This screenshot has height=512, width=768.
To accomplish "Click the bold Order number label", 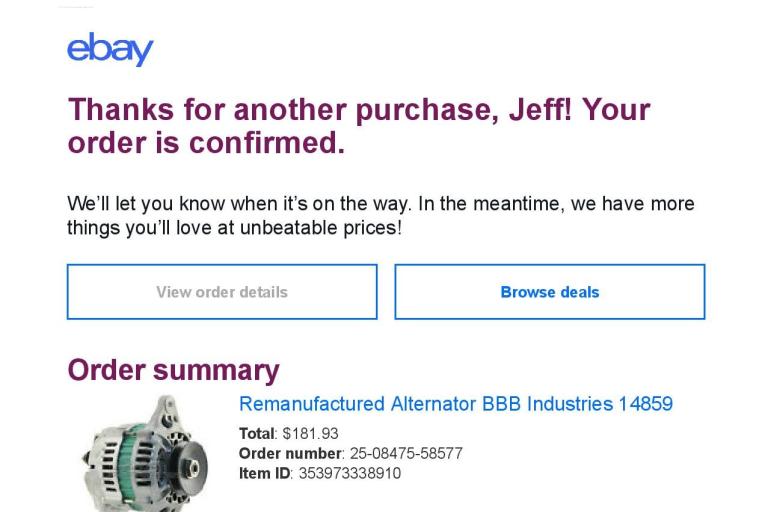I will pos(290,454).
